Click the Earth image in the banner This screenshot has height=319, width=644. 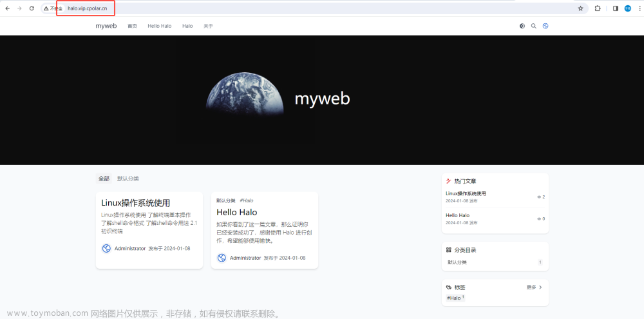tap(244, 95)
